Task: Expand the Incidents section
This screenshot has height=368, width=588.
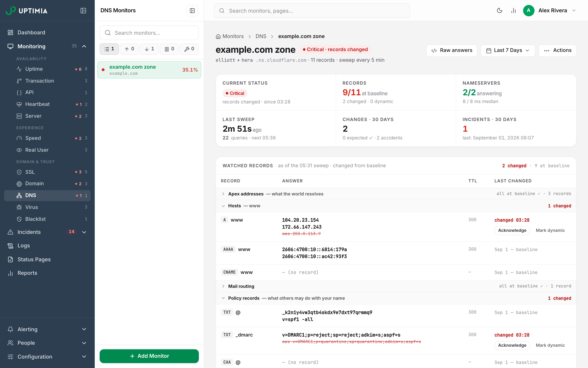Action: tap(84, 232)
